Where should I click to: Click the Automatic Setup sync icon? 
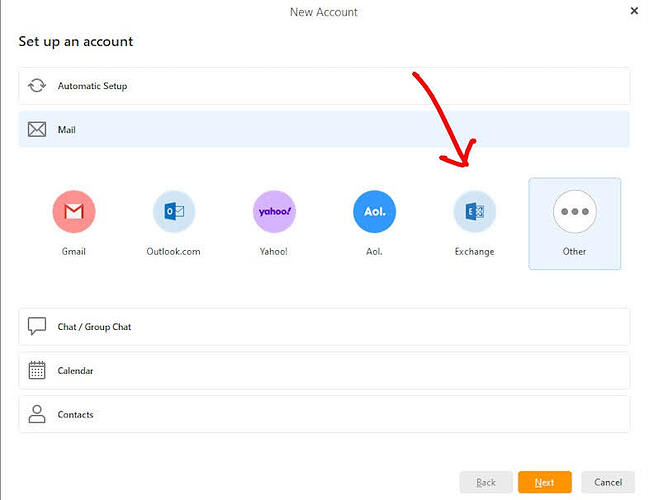pyautogui.click(x=37, y=86)
